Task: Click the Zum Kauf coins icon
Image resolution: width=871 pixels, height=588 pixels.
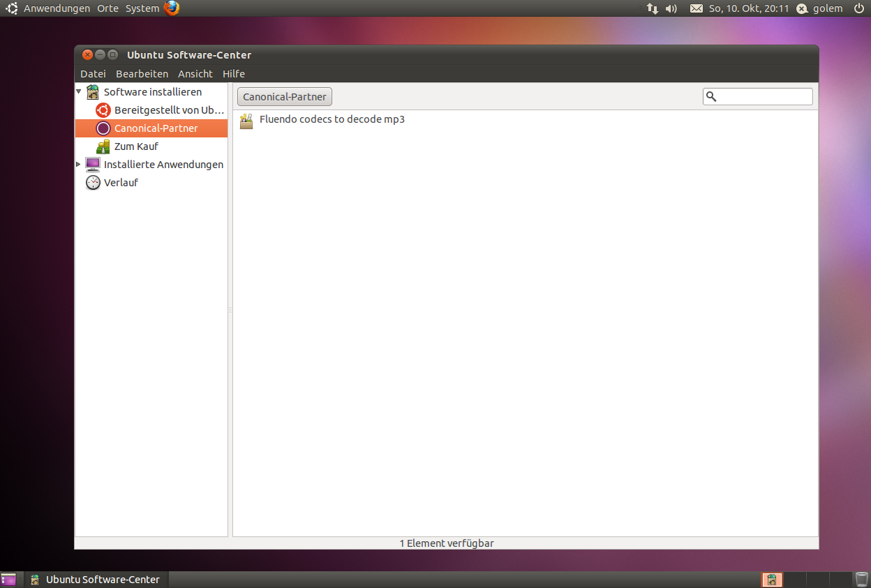Action: pos(103,146)
